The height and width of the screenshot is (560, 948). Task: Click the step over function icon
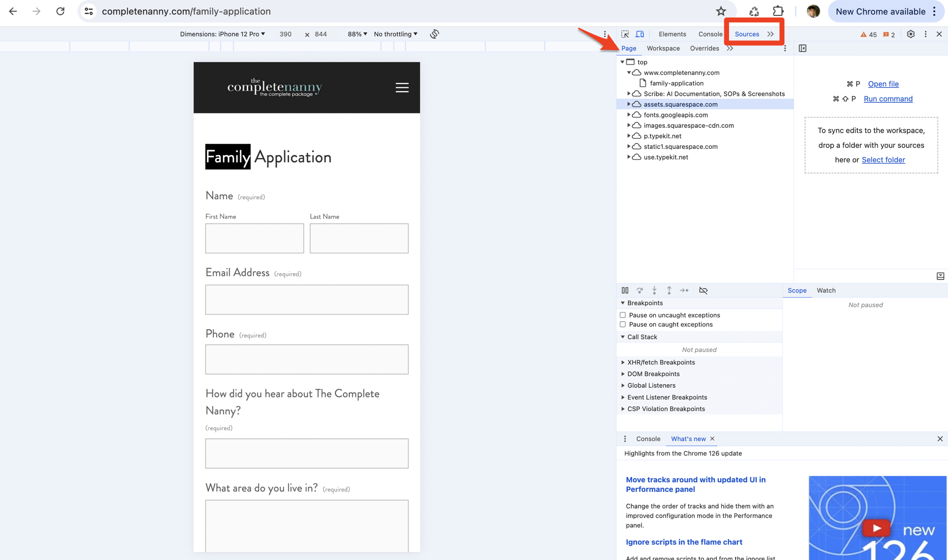[640, 290]
